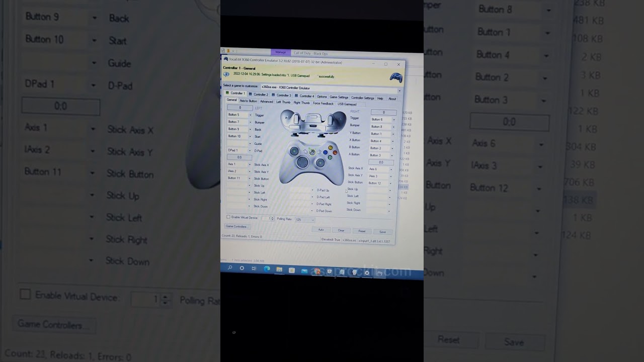The image size is (644, 362).
Task: Open the Y Button dropdown showing Button 1
Action: 383,134
